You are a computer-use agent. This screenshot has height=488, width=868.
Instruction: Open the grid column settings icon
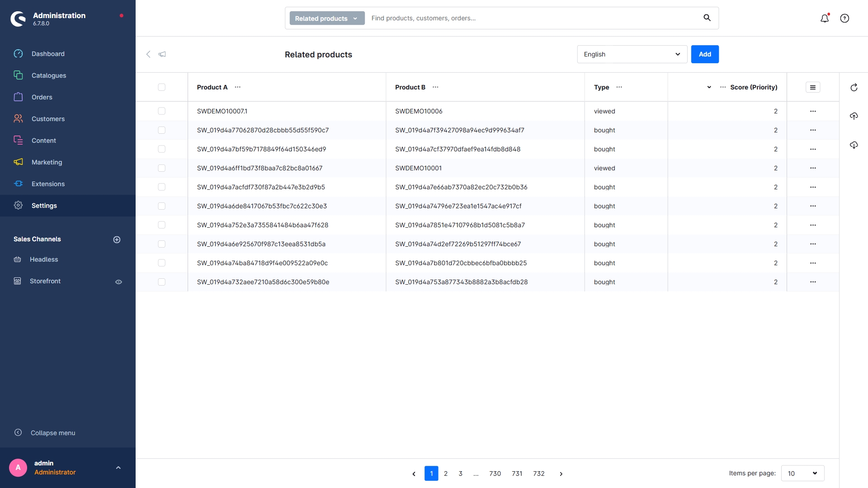(812, 88)
